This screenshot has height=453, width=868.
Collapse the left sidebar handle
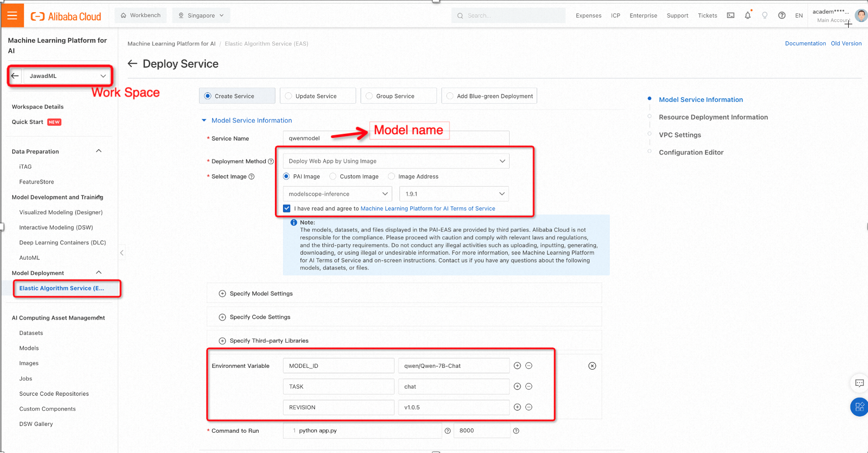(x=122, y=253)
